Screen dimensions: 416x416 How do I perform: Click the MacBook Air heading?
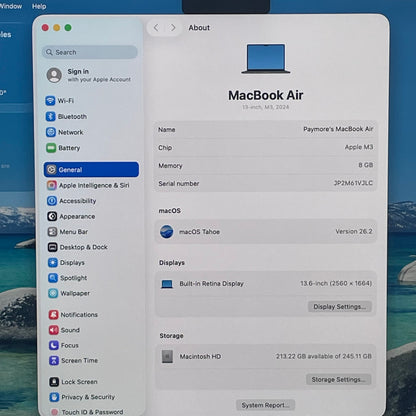[266, 95]
